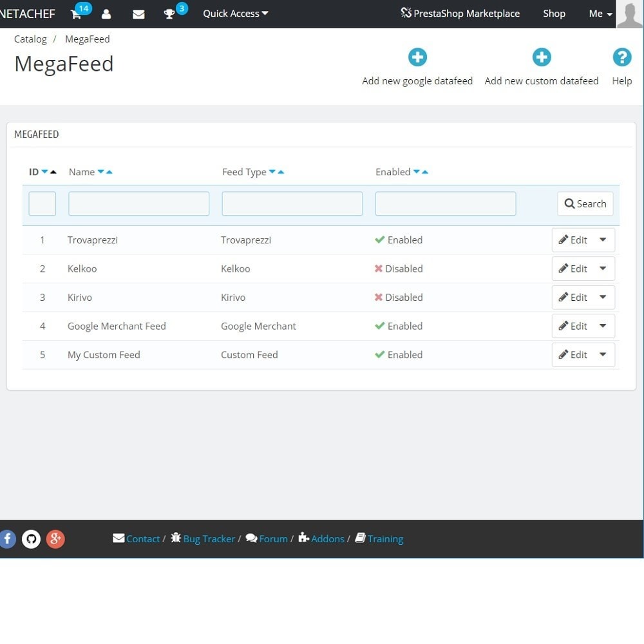This screenshot has height=644, width=644.
Task: Open the shopping cart notifications icon
Action: [76, 14]
